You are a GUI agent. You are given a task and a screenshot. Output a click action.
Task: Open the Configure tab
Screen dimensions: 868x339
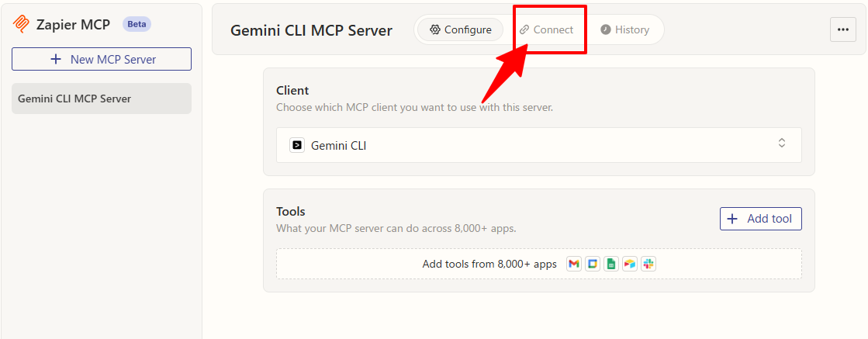click(461, 30)
